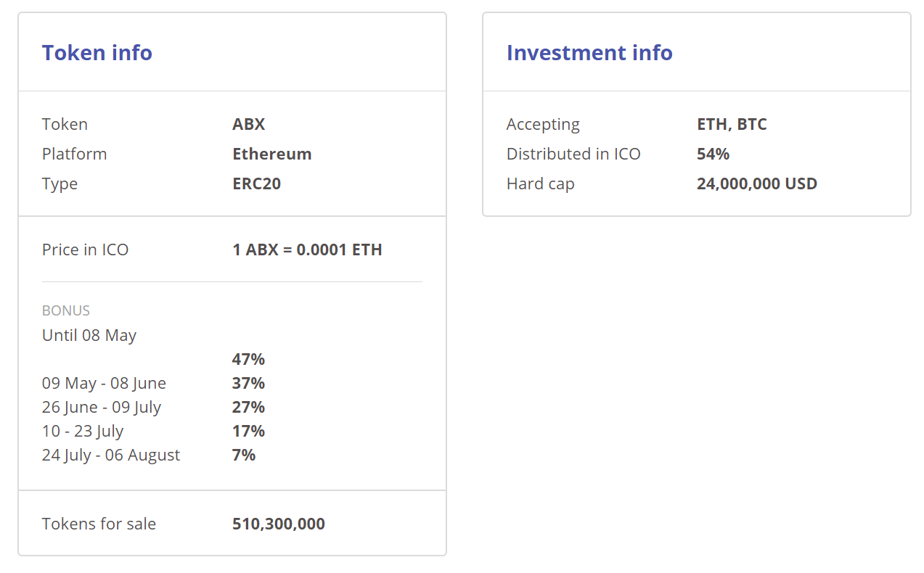
Task: Click the 37% bonus value
Action: point(248,383)
